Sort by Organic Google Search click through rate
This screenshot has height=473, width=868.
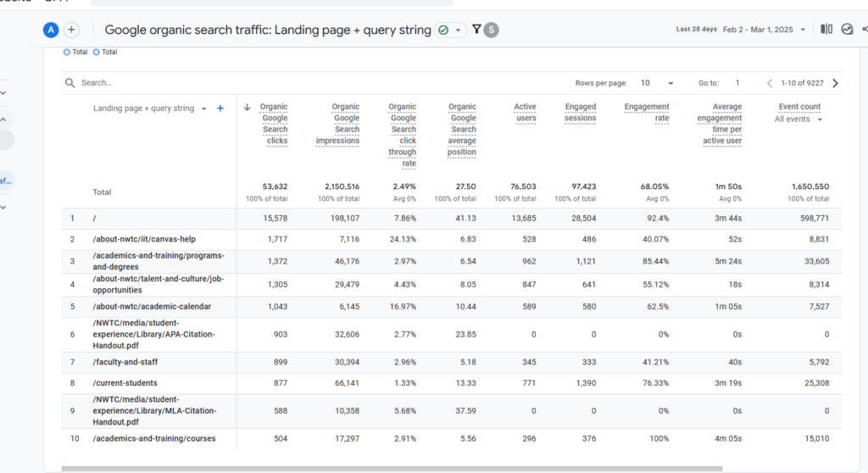pyautogui.click(x=402, y=135)
